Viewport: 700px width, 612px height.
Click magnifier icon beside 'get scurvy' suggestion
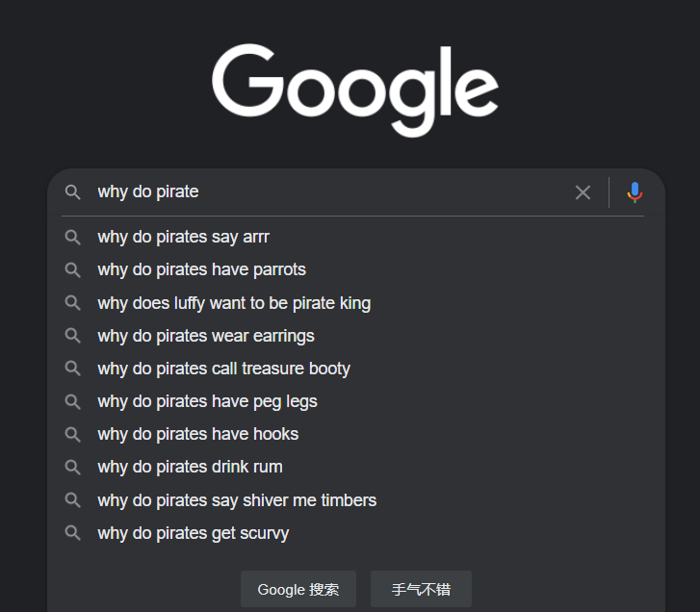(73, 533)
